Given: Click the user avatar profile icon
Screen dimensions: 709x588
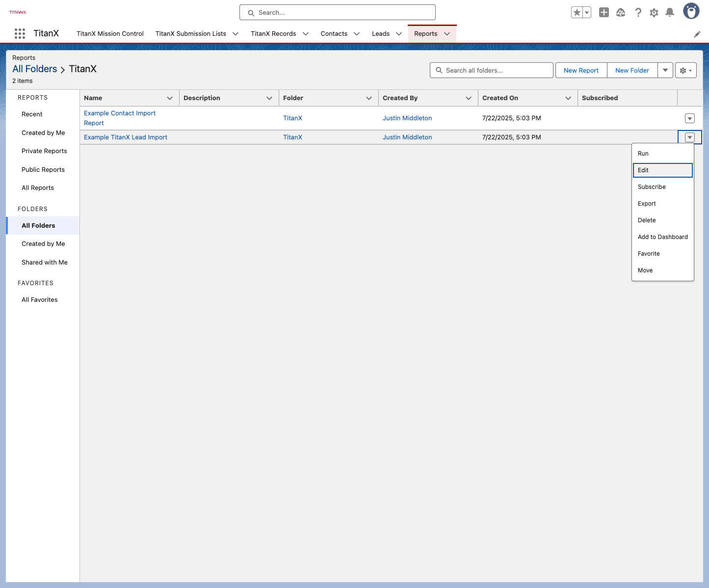Looking at the screenshot, I should click(x=691, y=11).
